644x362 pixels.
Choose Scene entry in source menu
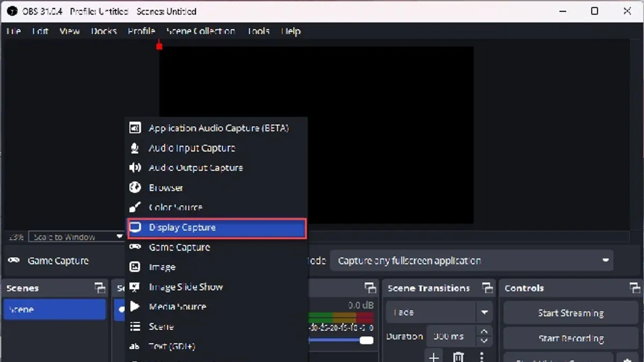click(216, 327)
